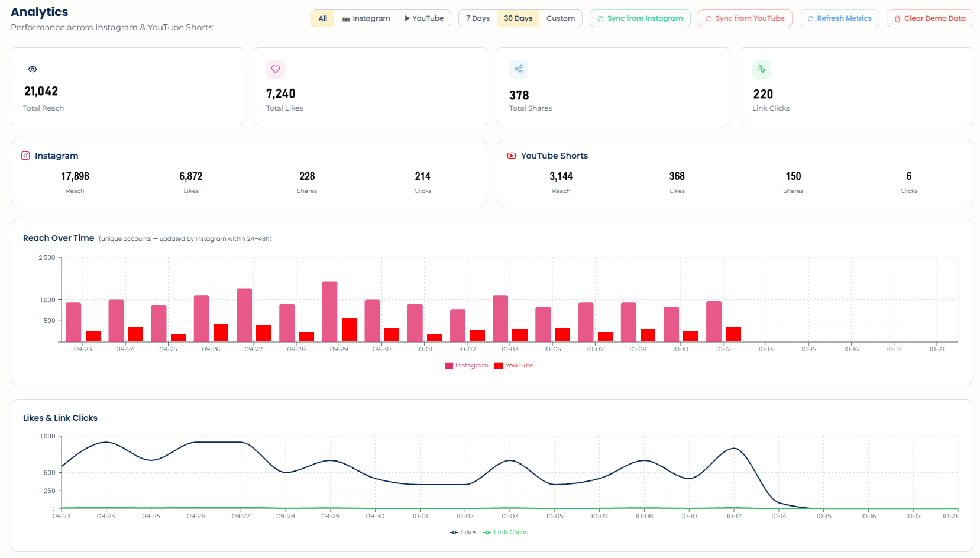The image size is (980, 558).
Task: Click Instagram shares value 228
Action: [307, 176]
